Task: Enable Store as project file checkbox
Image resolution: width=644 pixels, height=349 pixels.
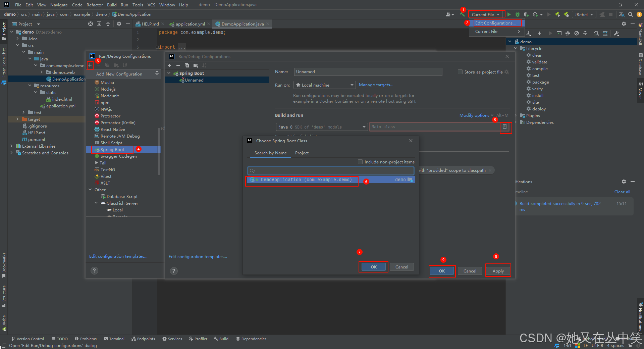Action: point(460,72)
